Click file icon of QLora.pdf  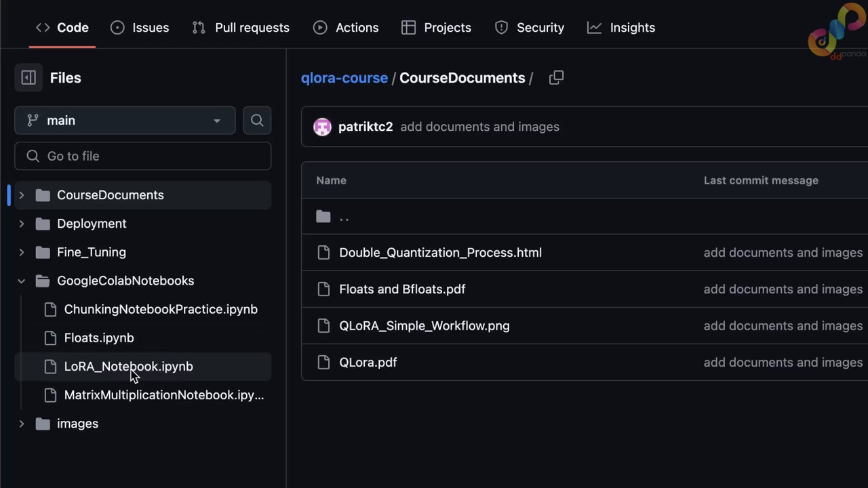coord(323,363)
